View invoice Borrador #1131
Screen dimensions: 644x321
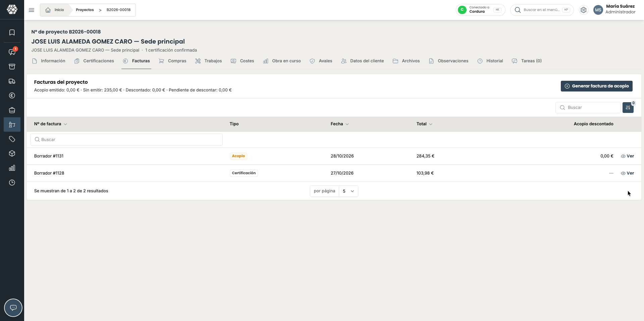pos(627,156)
